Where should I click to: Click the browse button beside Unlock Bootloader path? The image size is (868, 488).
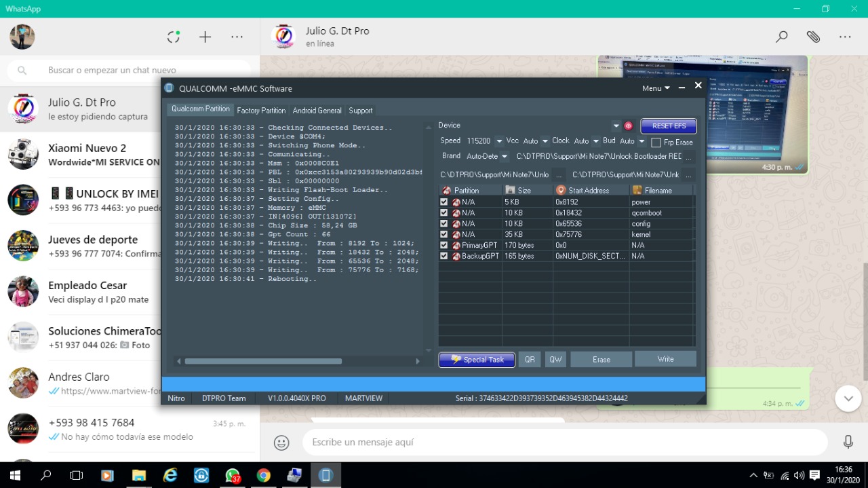tap(689, 156)
